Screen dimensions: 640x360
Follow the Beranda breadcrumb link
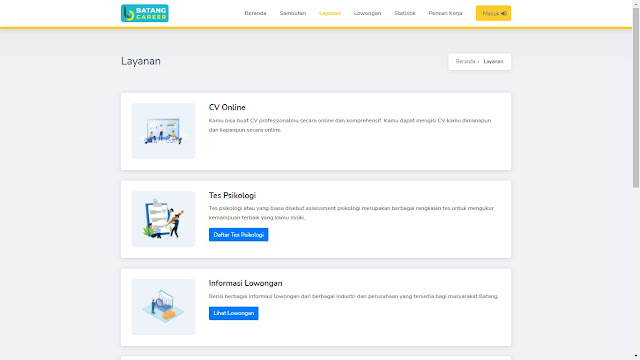click(x=465, y=62)
